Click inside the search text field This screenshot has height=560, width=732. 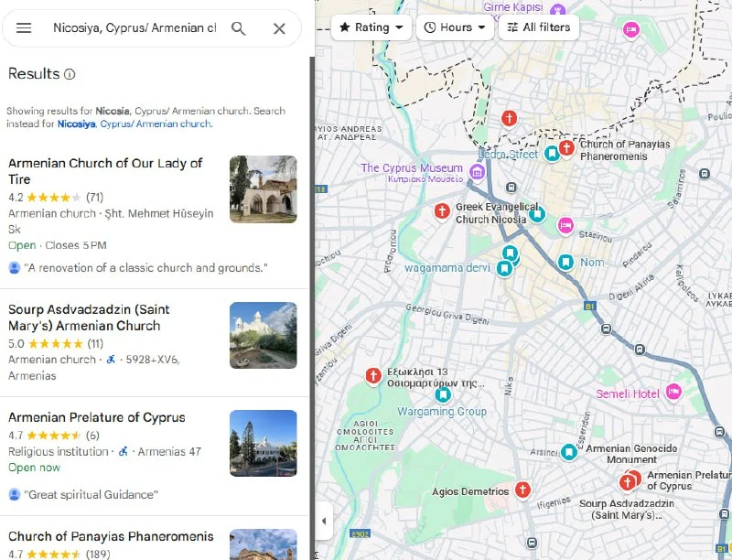(134, 28)
